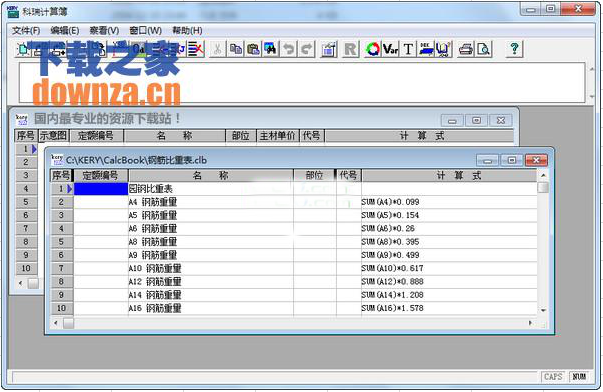Click the Var variables toolbar icon
603x392 pixels.
coord(390,49)
